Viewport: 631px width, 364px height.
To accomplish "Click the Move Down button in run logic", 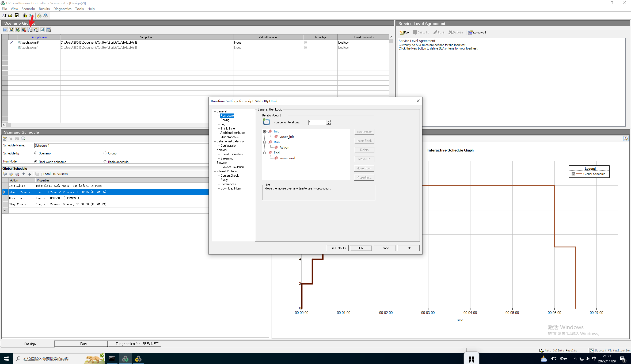I will tap(364, 168).
